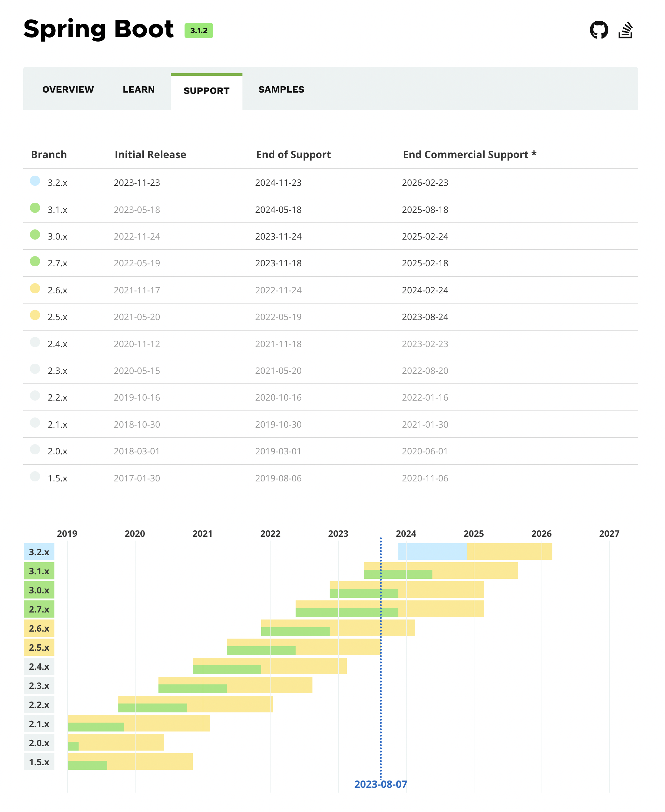Viewport: 665px width, 812px height.
Task: Open the Stack Overflow icon
Action: [625, 30]
